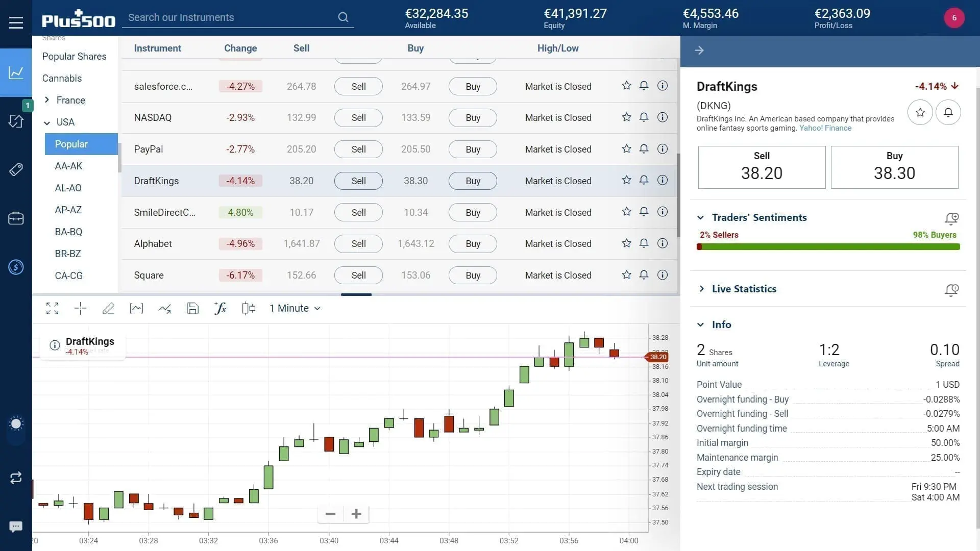
Task: Open the live chat icon
Action: [x=16, y=527]
